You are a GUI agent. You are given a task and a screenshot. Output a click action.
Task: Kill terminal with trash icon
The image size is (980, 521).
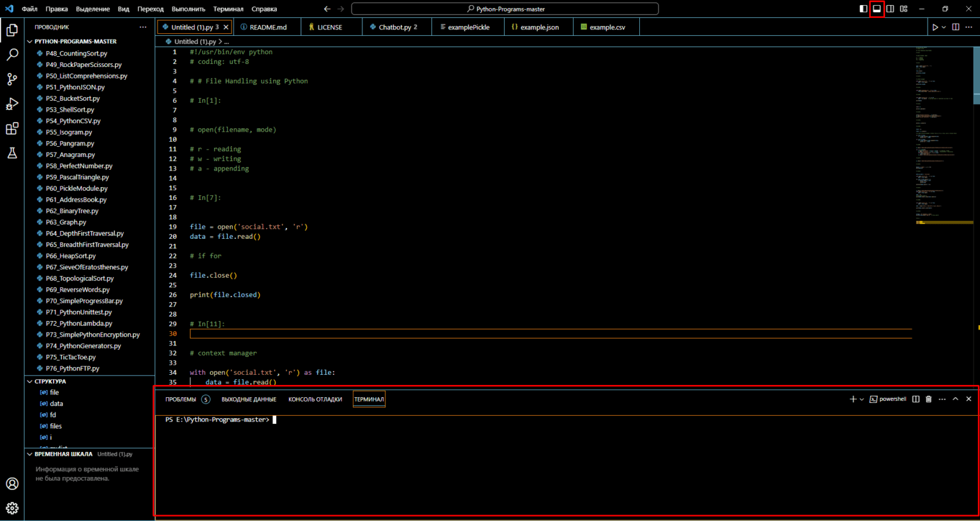coord(928,399)
